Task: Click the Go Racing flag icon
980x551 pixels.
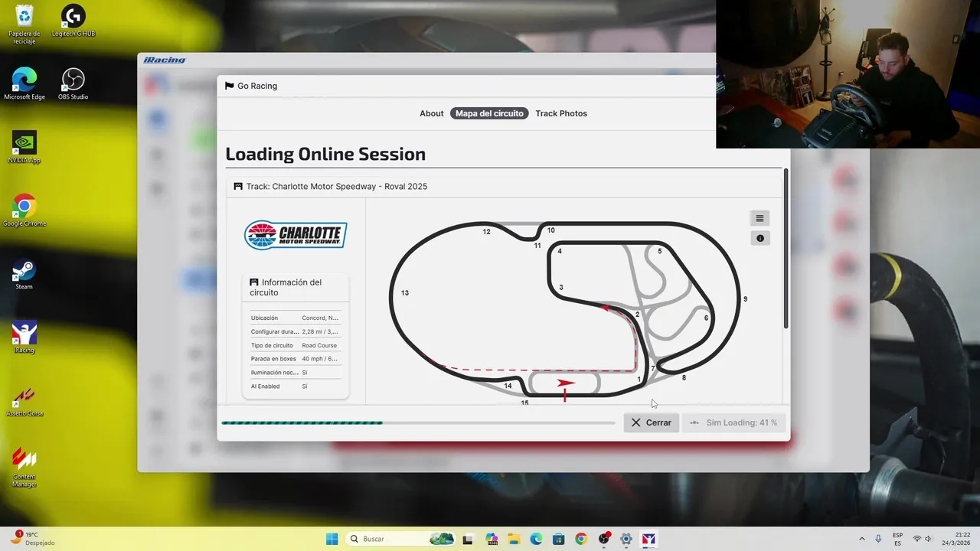Action: [229, 86]
